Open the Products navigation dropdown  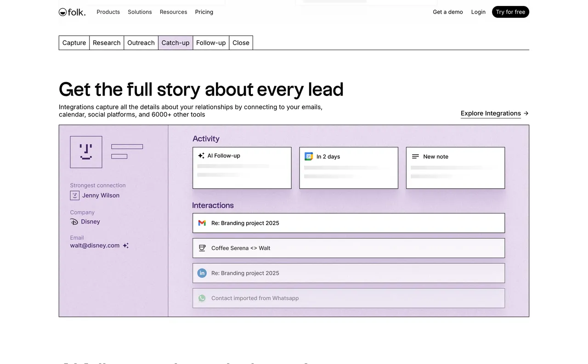click(x=108, y=12)
